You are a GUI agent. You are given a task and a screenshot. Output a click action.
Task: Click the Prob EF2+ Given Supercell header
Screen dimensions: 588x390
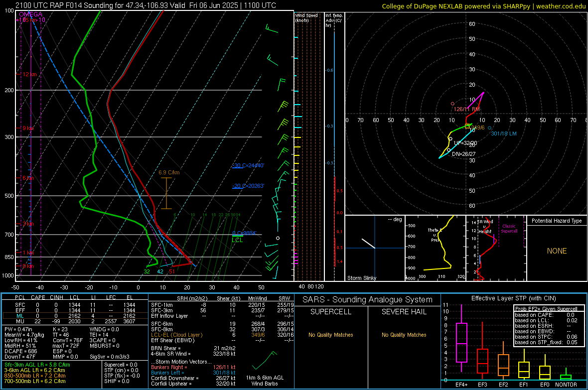tap(546, 309)
